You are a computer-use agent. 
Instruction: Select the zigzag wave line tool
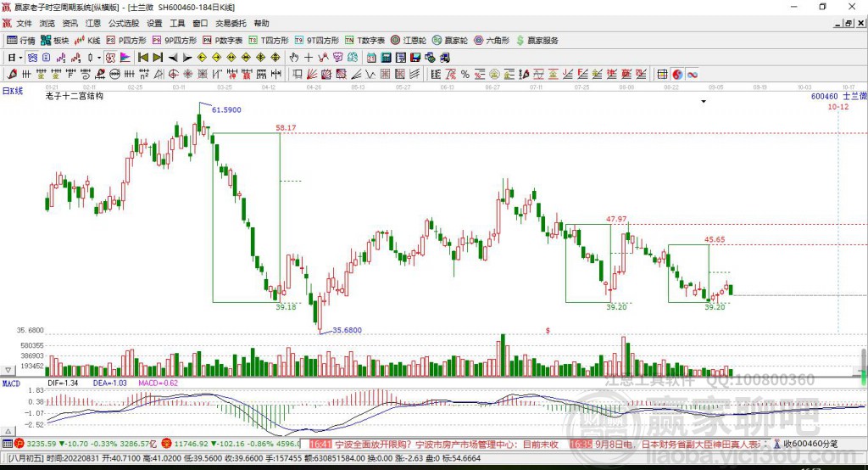(x=370, y=75)
